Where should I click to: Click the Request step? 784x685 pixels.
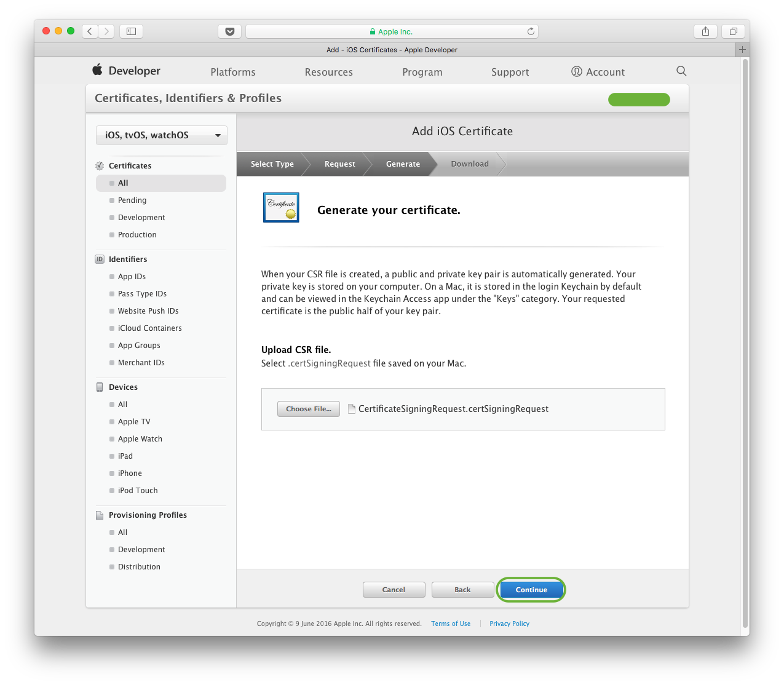coord(340,164)
